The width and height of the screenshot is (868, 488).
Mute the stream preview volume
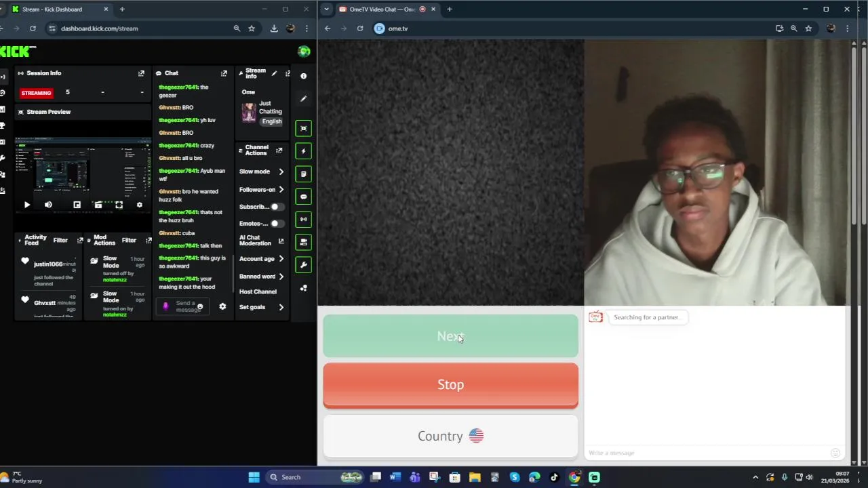click(48, 205)
